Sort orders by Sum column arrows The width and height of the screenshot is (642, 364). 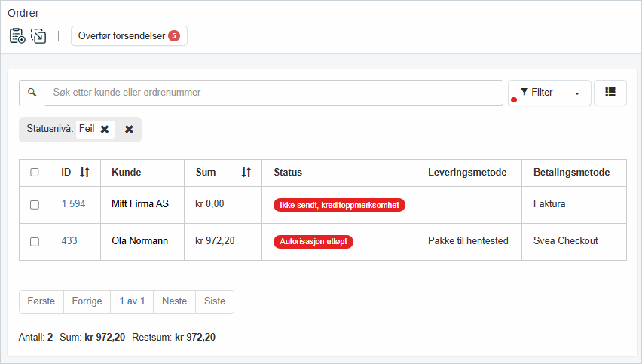click(x=246, y=173)
